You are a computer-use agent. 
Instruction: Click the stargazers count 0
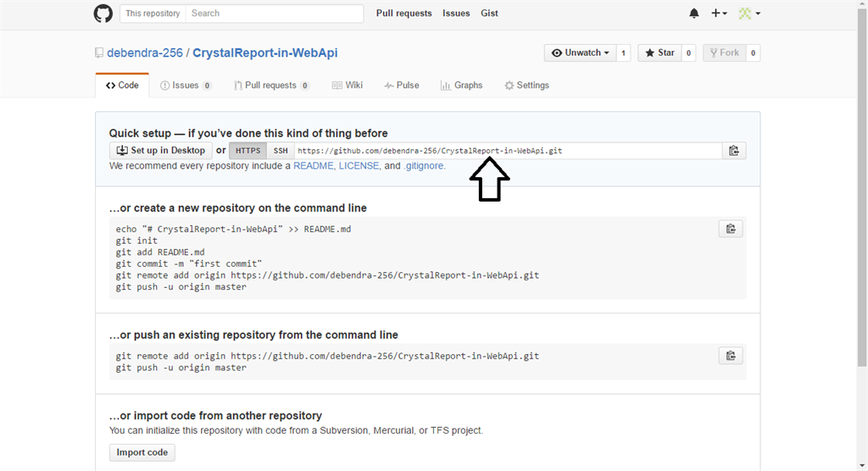[688, 53]
